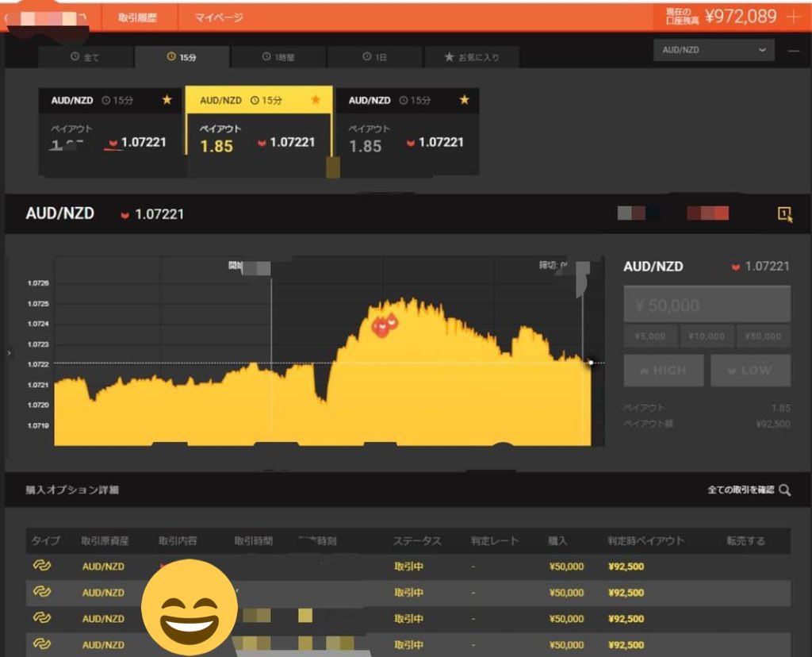Toggle favorite star on highlighted AUD/NZD card
The width and height of the screenshot is (812, 657).
(316, 99)
